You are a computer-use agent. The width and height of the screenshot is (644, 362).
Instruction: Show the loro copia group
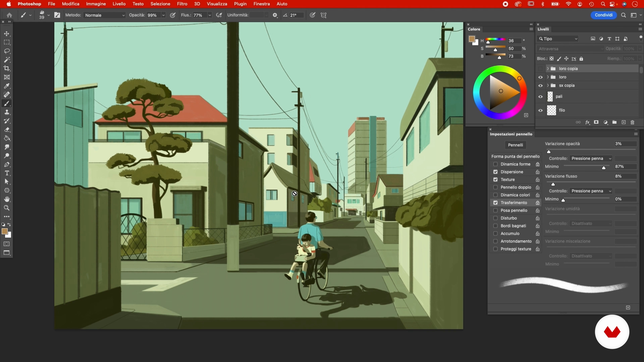(x=541, y=69)
